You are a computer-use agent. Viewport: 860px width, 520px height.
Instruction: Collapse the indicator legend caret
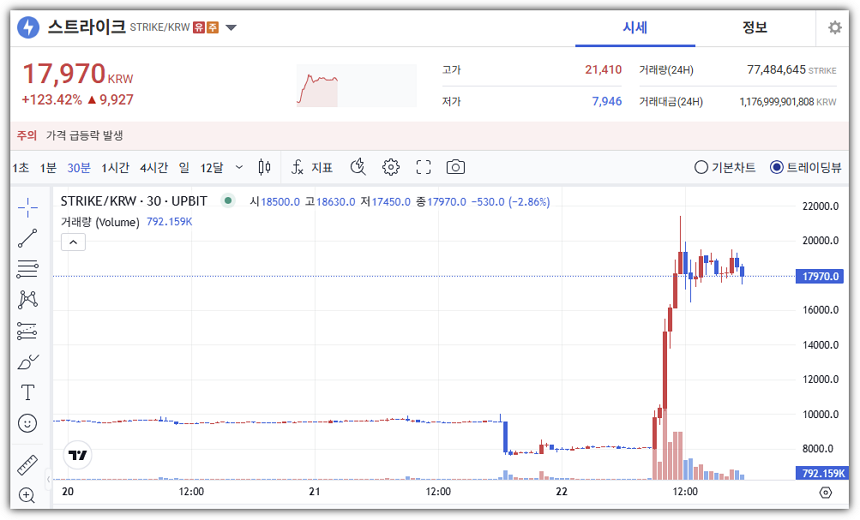point(73,242)
